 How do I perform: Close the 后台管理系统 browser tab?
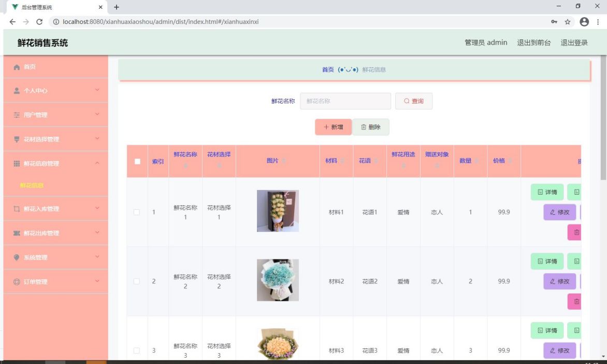click(100, 7)
